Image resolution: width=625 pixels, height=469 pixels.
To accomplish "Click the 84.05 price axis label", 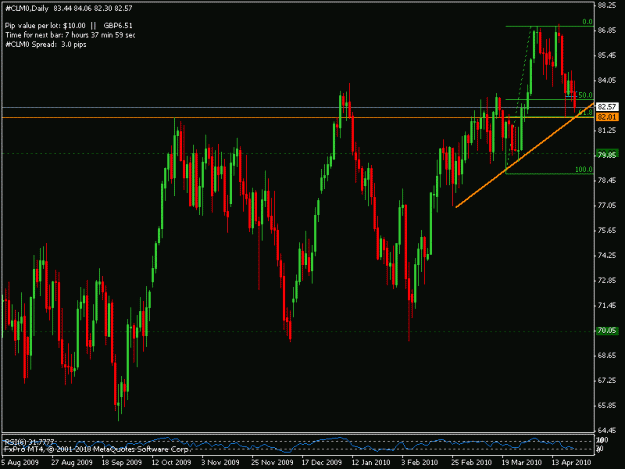I will (x=607, y=80).
